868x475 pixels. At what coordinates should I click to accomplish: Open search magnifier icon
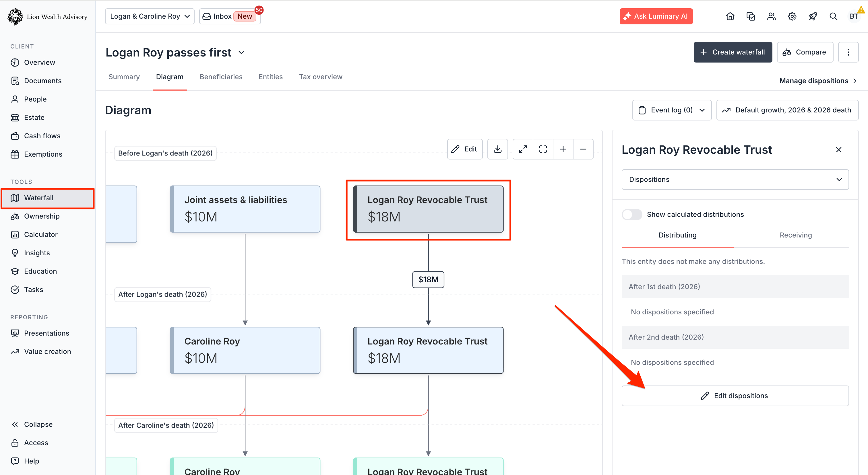click(833, 16)
